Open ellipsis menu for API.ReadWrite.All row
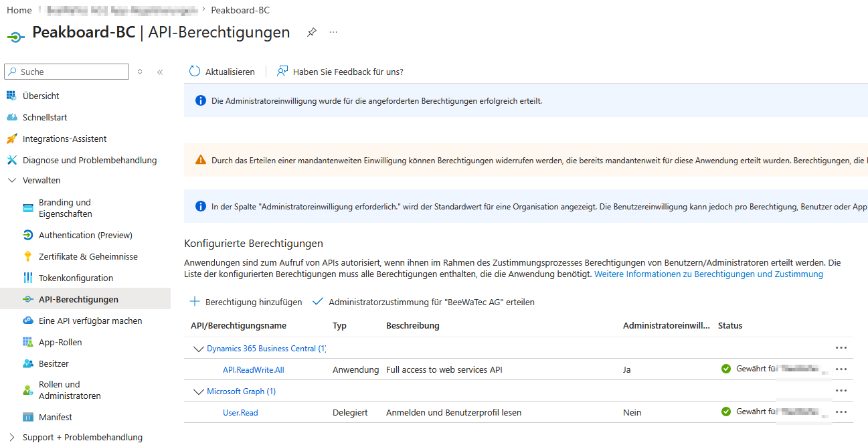868x445 pixels. tap(841, 369)
